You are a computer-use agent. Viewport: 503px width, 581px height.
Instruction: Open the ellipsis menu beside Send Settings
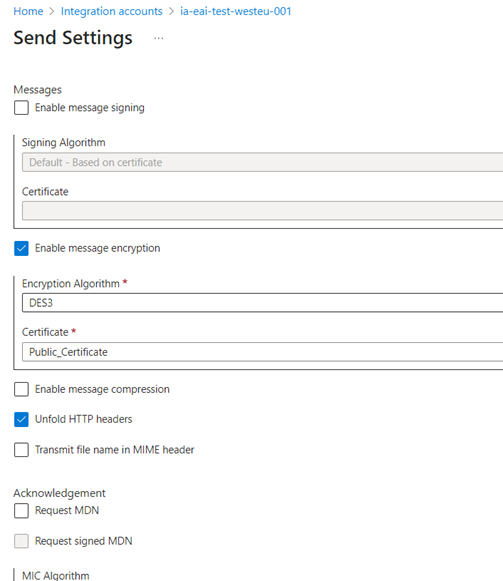(x=159, y=38)
